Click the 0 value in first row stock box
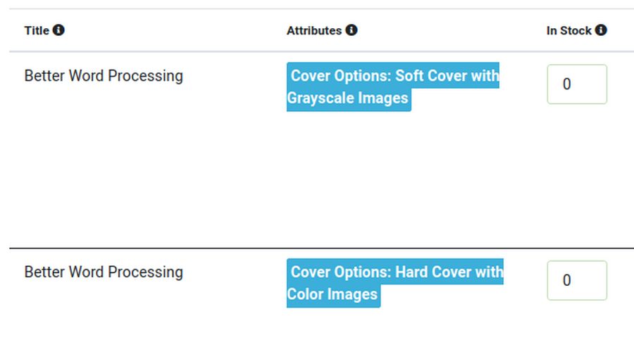Screen dimensions: 634x364 pyautogui.click(x=566, y=84)
